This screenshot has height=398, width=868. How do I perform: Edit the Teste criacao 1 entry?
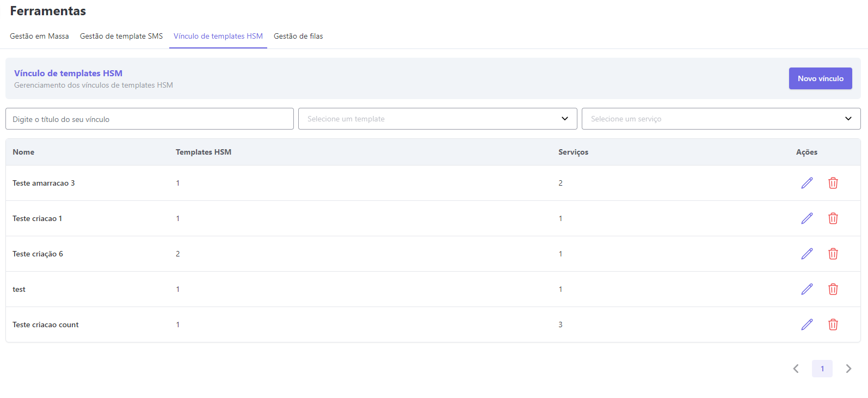coord(807,218)
